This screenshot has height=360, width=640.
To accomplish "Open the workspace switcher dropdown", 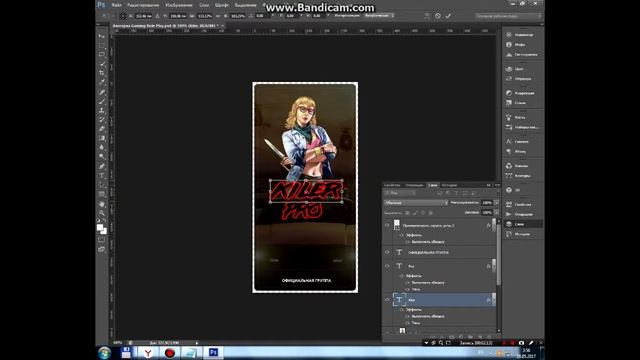I will [x=509, y=16].
